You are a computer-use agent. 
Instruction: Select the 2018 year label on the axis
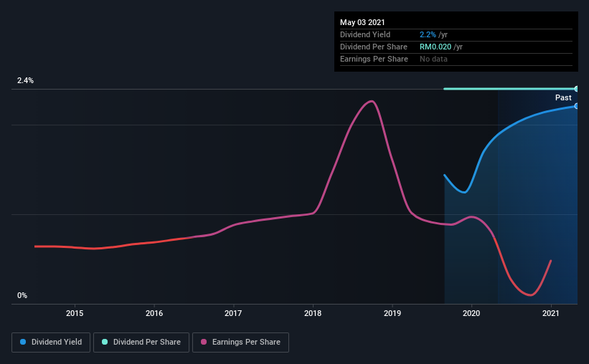pyautogui.click(x=313, y=313)
